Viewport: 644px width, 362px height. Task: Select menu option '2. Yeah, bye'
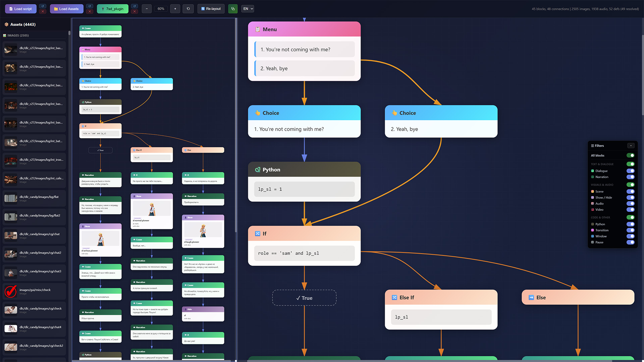(x=305, y=68)
